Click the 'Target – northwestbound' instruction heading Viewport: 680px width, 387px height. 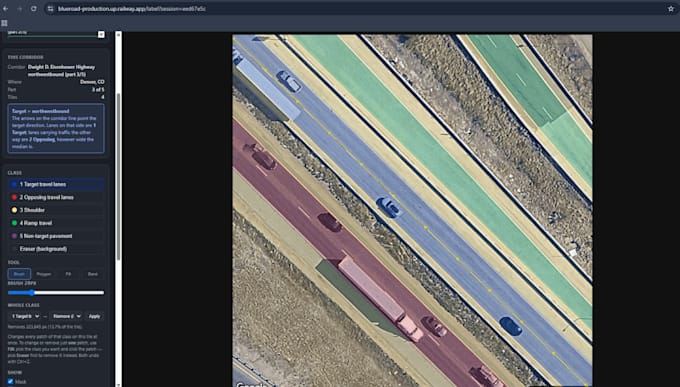pyautogui.click(x=40, y=111)
